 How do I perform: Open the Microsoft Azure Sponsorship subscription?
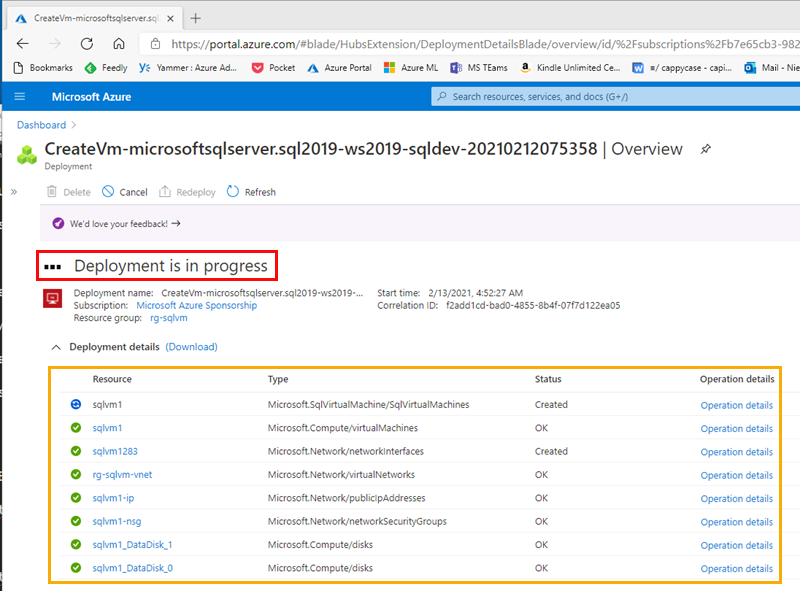point(197,305)
